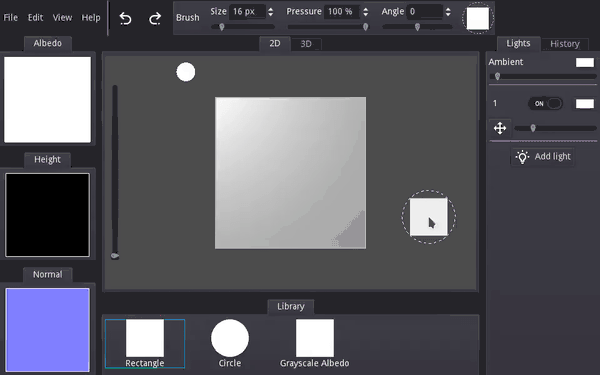
Task: Select the Library tab
Action: [x=291, y=307]
